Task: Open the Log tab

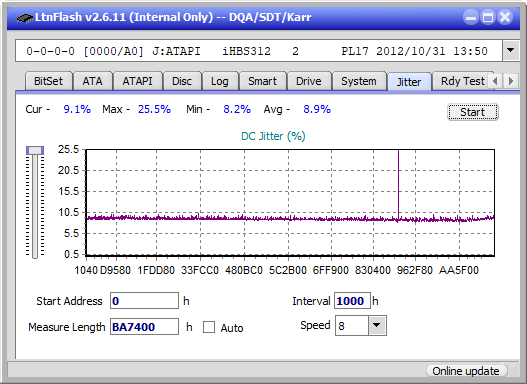Action: (x=220, y=81)
